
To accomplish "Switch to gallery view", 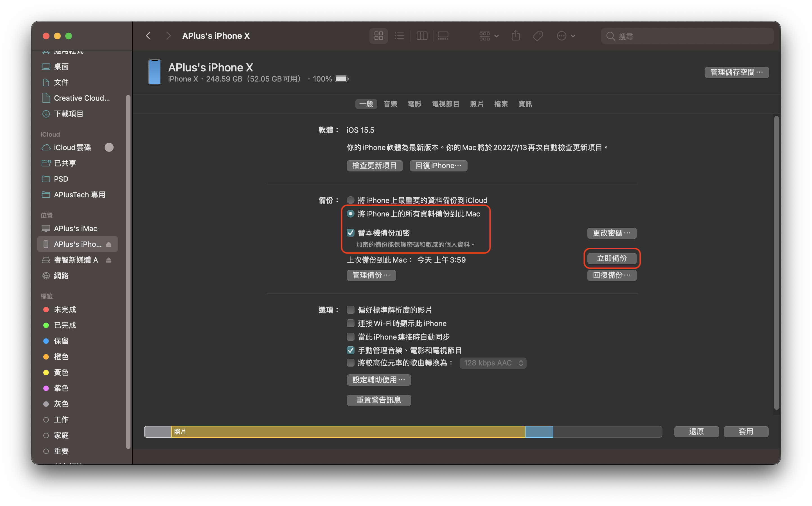I will [443, 36].
